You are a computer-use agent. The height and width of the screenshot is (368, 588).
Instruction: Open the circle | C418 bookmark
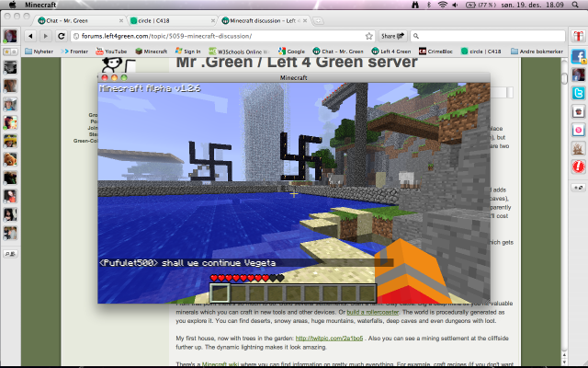click(481, 52)
